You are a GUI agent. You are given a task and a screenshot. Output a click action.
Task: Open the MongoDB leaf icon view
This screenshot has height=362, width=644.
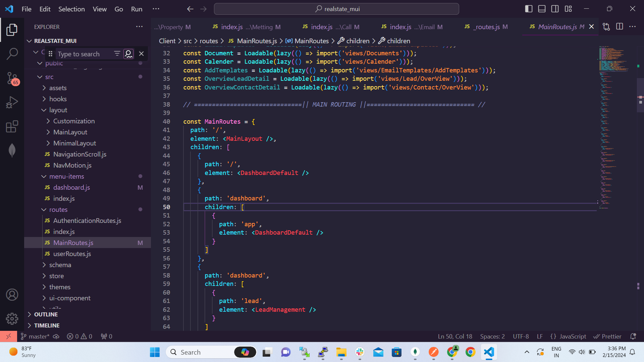[12, 150]
